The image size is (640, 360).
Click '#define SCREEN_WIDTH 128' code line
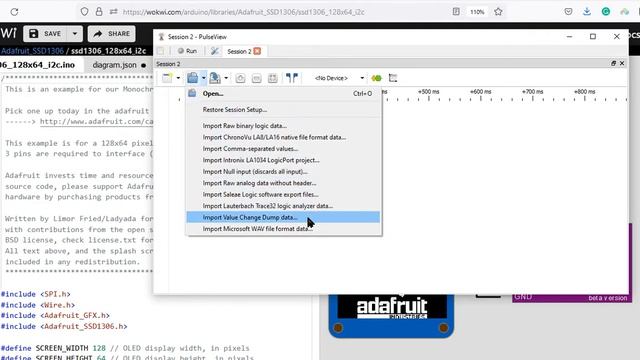(53, 348)
